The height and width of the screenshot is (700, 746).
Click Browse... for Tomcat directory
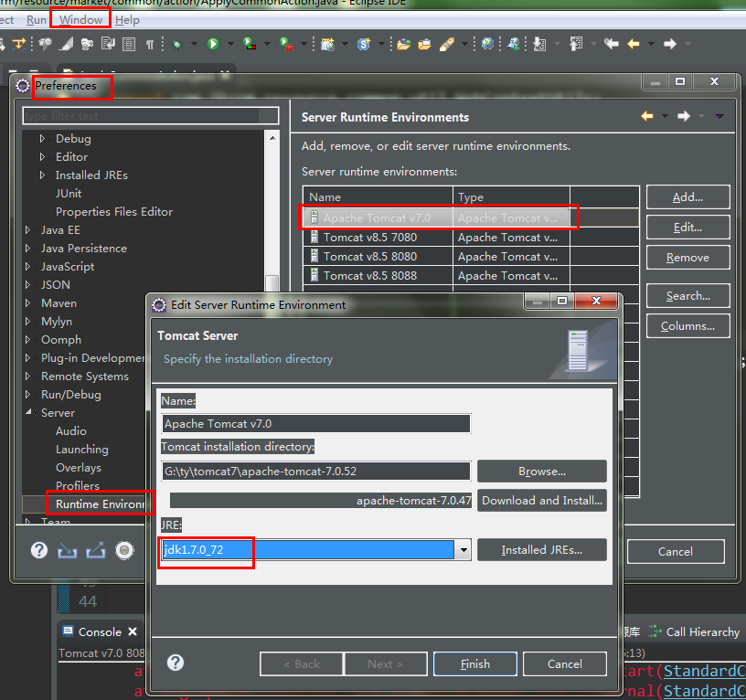coord(542,472)
